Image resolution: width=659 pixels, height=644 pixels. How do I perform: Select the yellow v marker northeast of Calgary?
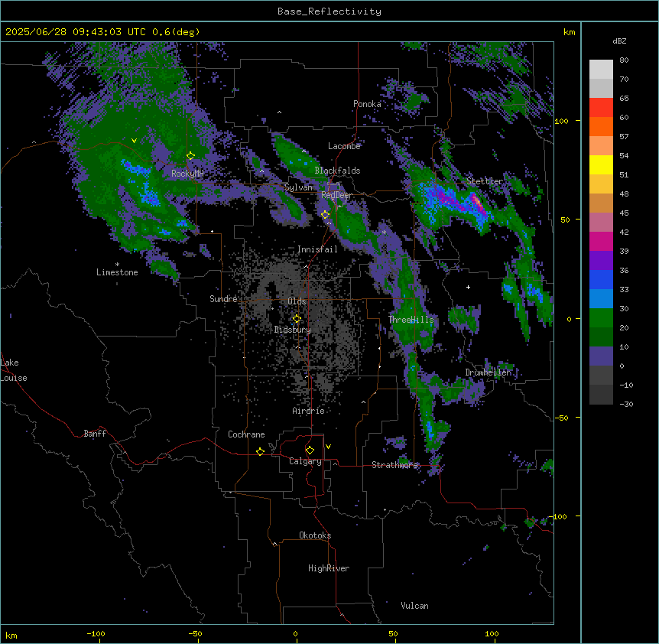point(328,447)
